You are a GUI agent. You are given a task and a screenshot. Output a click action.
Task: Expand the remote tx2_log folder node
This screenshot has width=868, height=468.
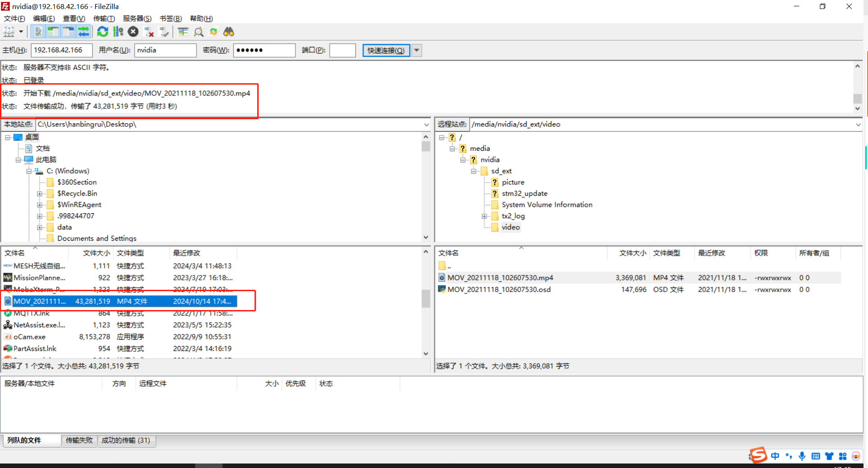[484, 216]
